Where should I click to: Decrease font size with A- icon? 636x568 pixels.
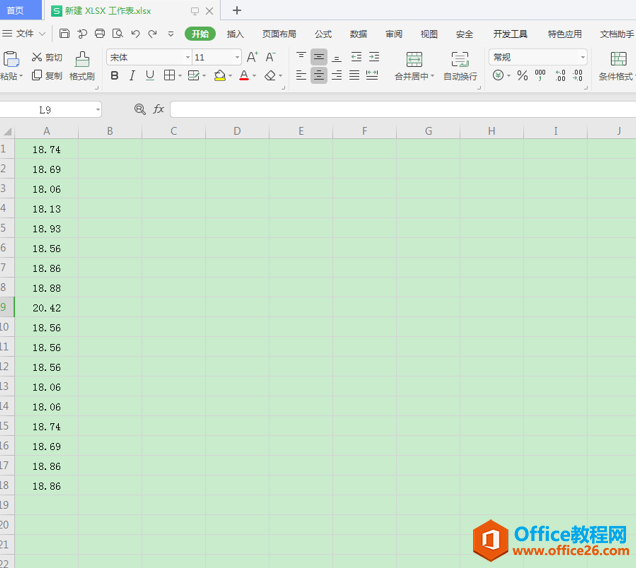pyautogui.click(x=271, y=57)
